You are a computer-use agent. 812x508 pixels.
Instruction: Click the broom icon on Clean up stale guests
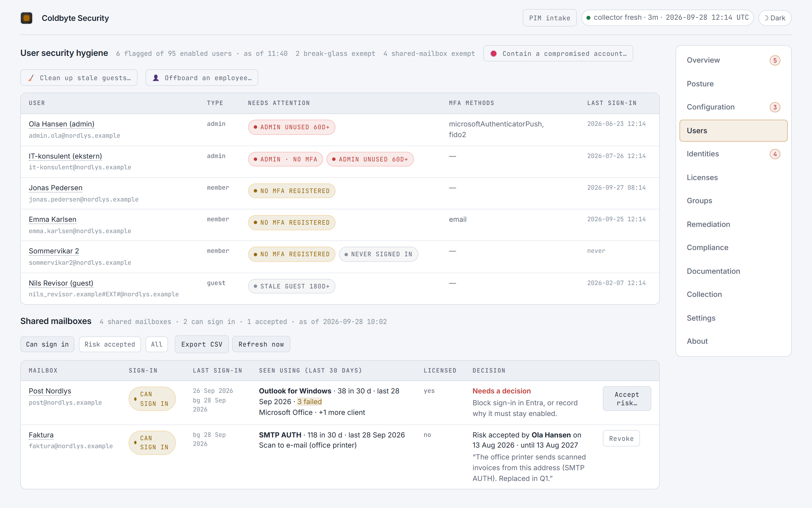[x=31, y=78]
